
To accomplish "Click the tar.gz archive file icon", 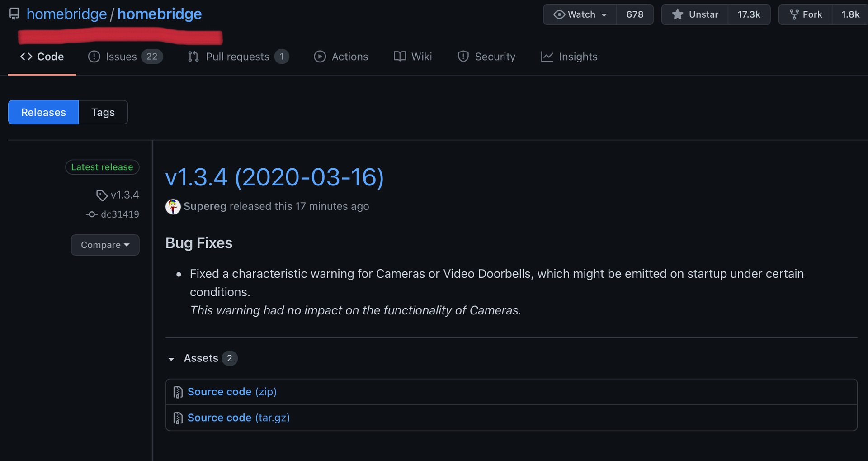I will click(x=178, y=418).
